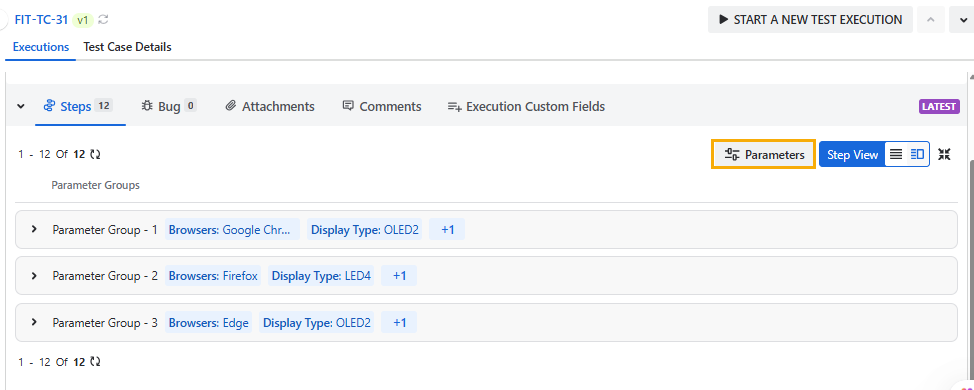Click Browsers: Firefox tag
Viewport: 974px width, 390px height.
point(213,276)
